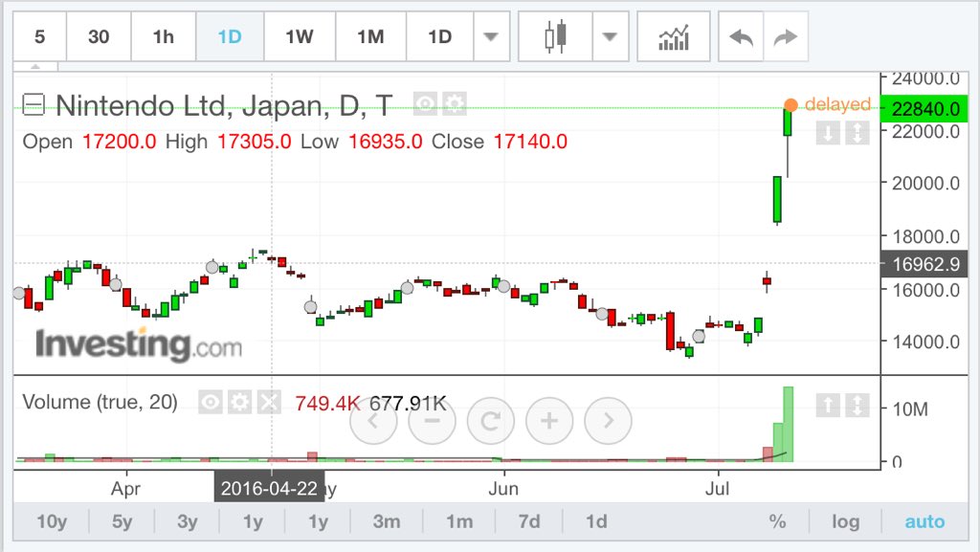
Task: Collapse the Nintendo Ltd legend box
Action: point(33,104)
